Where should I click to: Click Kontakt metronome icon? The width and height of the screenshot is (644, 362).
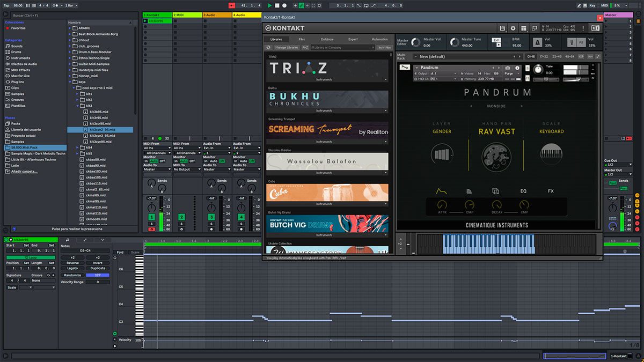(538, 42)
